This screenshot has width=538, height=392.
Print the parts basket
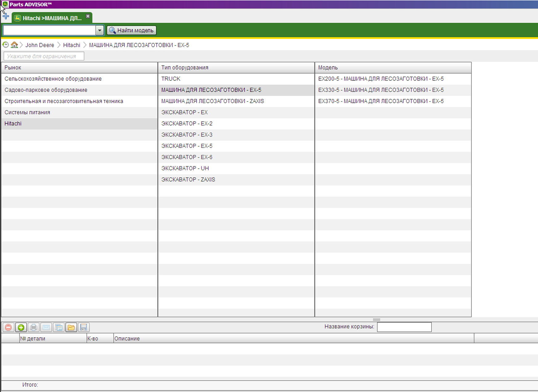[34, 327]
